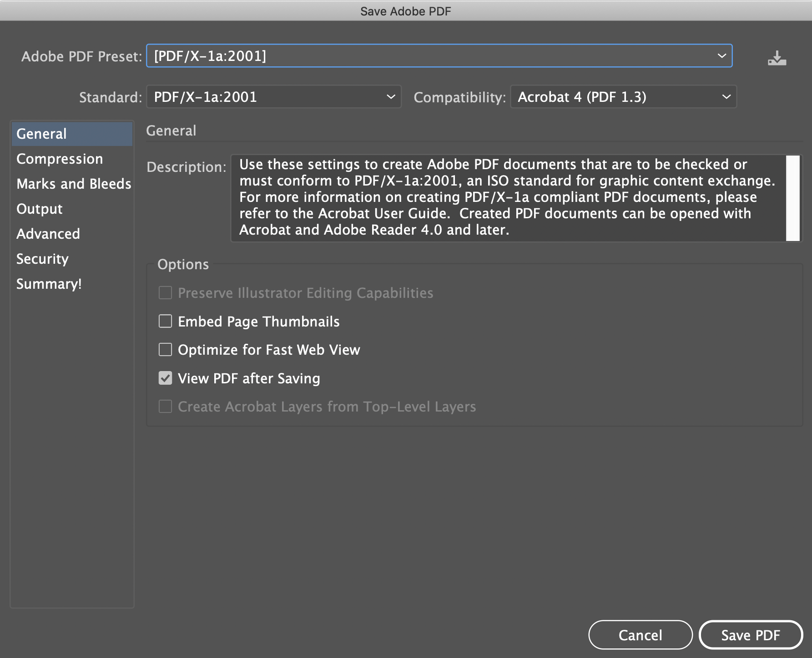Click the Cancel button
812x658 pixels.
pyautogui.click(x=640, y=635)
